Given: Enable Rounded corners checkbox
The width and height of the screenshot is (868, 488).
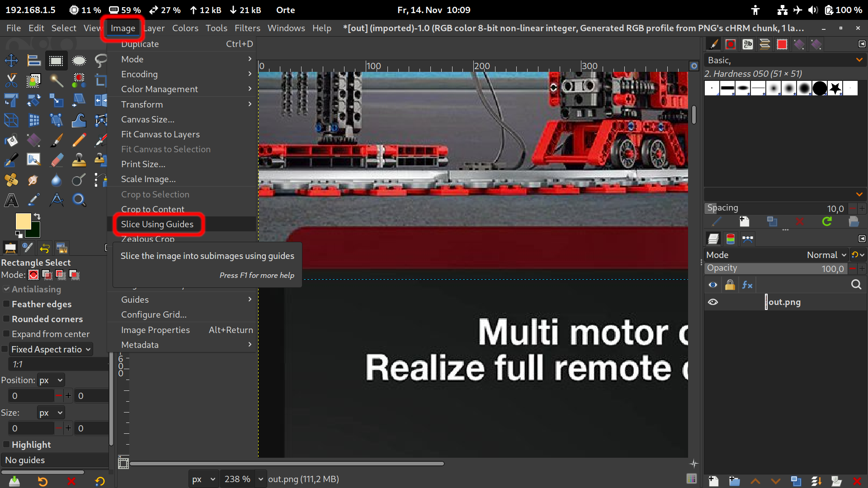Looking at the screenshot, I should tap(6, 319).
